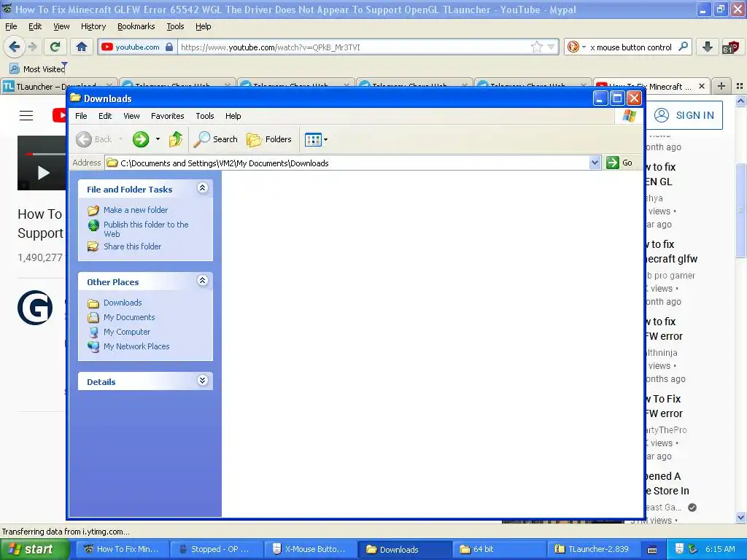Click the bookmark star in URL bar
Screen dimensions: 747x560
point(537,47)
